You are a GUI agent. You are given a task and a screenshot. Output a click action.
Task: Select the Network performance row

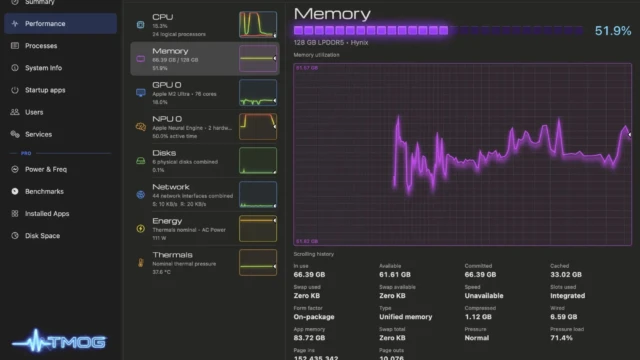click(205, 195)
